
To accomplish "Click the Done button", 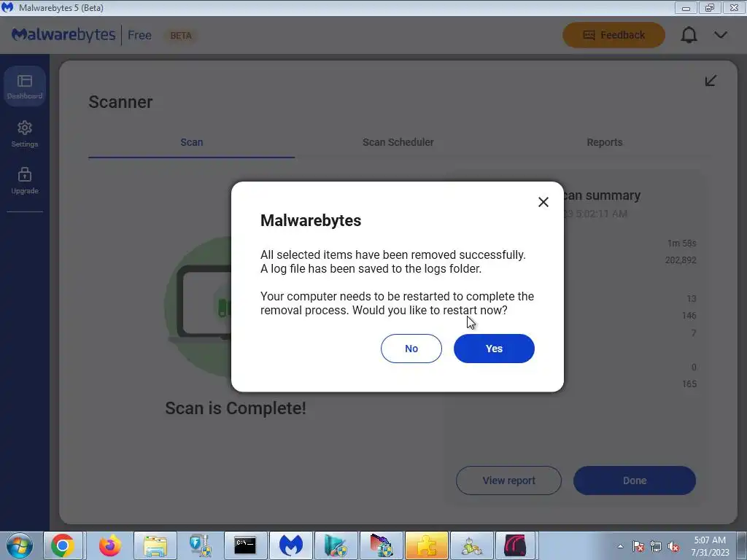I will [x=635, y=481].
